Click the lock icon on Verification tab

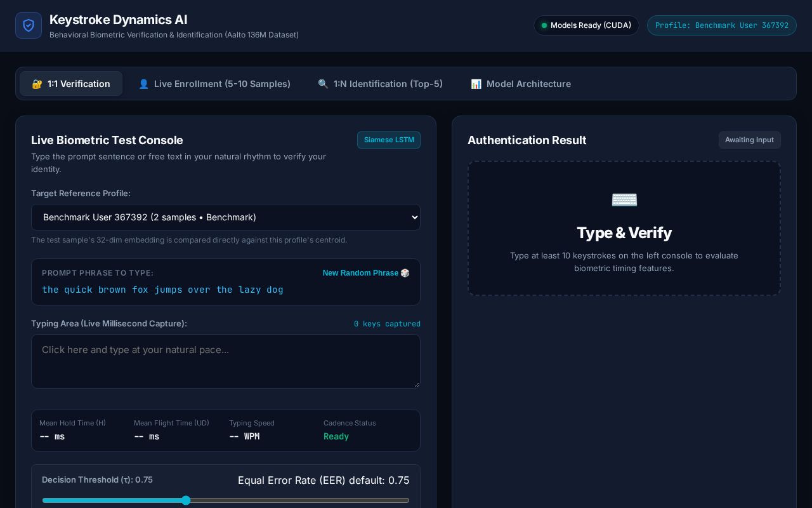pyautogui.click(x=37, y=84)
